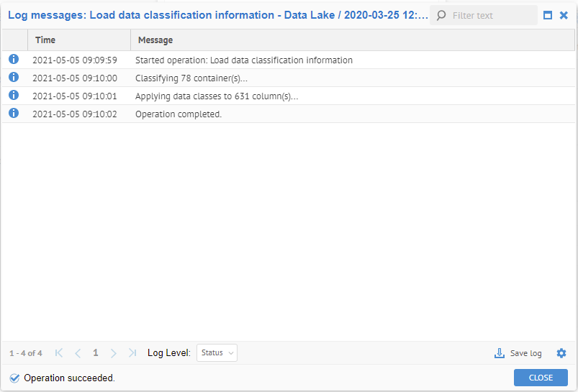This screenshot has width=578, height=392.
Task: Open the Log Level dropdown
Action: pos(217,353)
